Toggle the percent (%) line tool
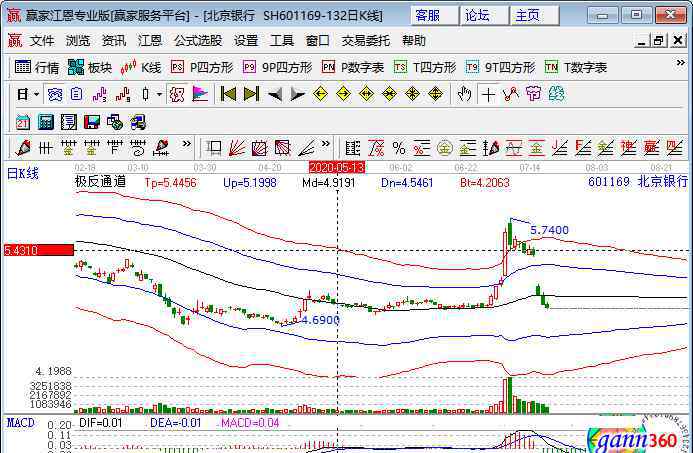Image resolution: width=693 pixels, height=453 pixels. coord(399,148)
